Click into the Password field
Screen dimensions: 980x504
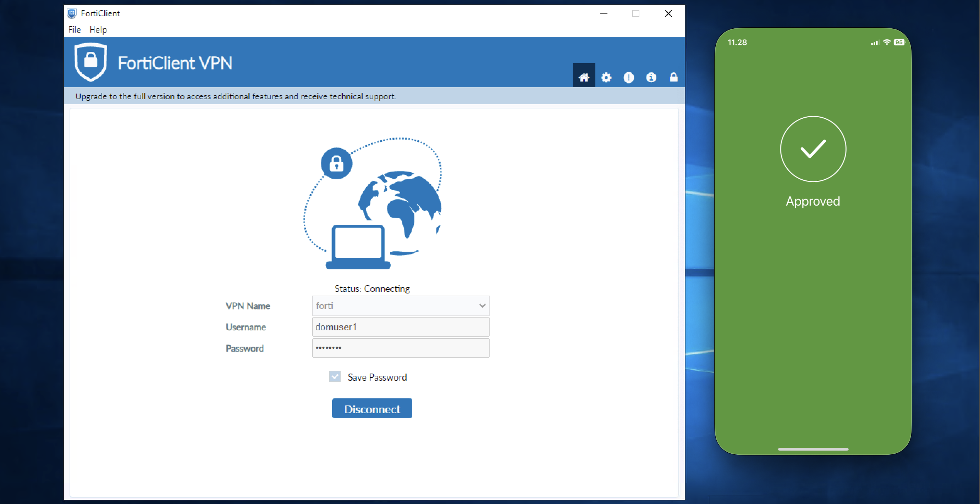[400, 348]
